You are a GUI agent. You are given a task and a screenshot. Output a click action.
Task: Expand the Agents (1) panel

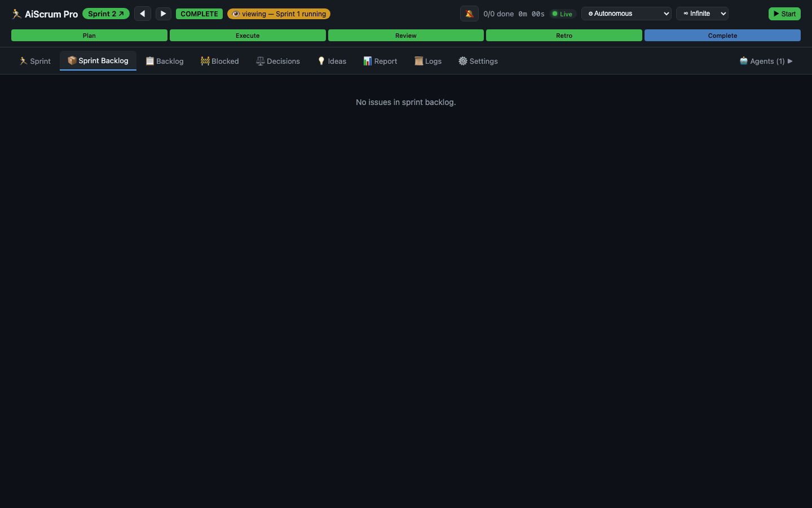click(x=766, y=61)
